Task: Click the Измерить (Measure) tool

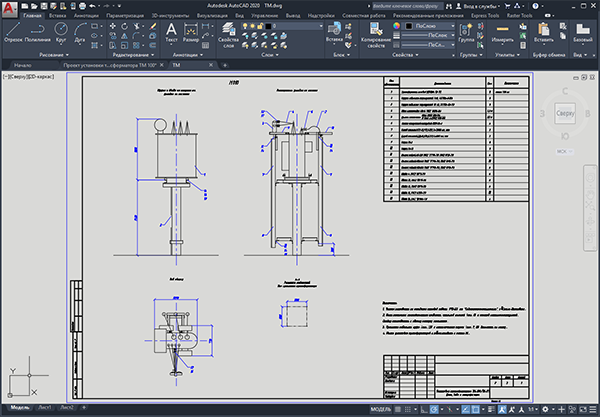Action: click(x=502, y=33)
